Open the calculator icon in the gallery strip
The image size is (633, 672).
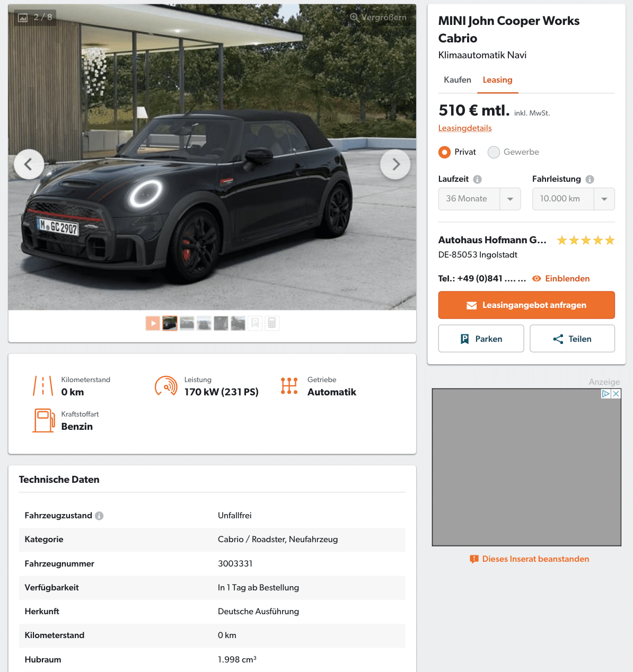[x=272, y=323]
